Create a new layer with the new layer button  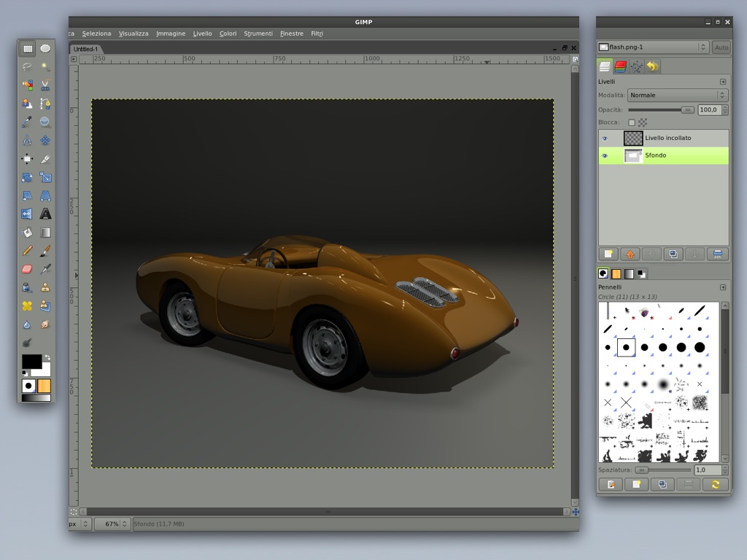(x=610, y=253)
